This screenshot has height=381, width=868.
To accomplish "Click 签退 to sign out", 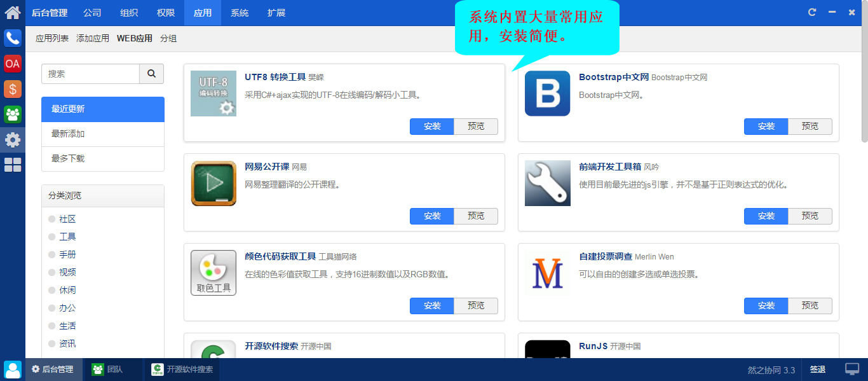I will (x=818, y=370).
